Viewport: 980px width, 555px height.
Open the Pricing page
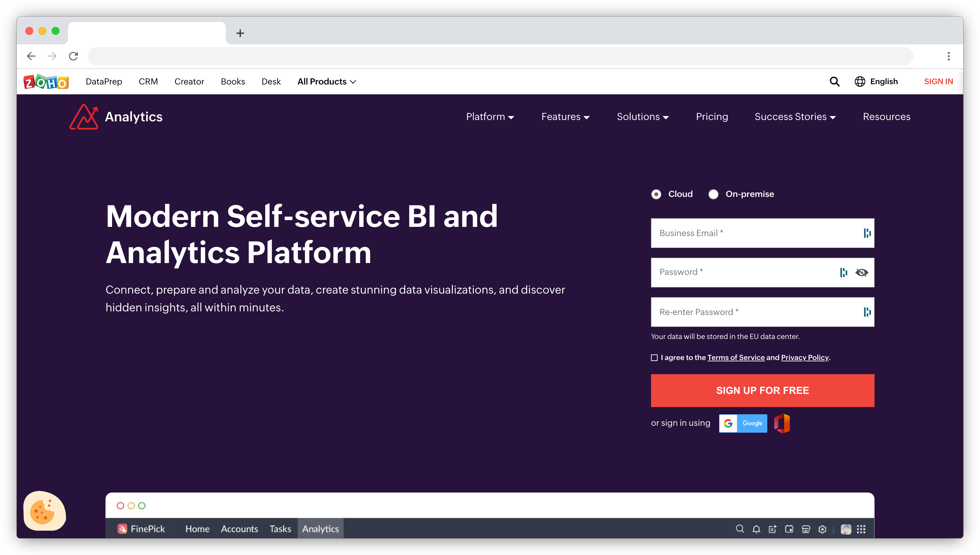712,117
